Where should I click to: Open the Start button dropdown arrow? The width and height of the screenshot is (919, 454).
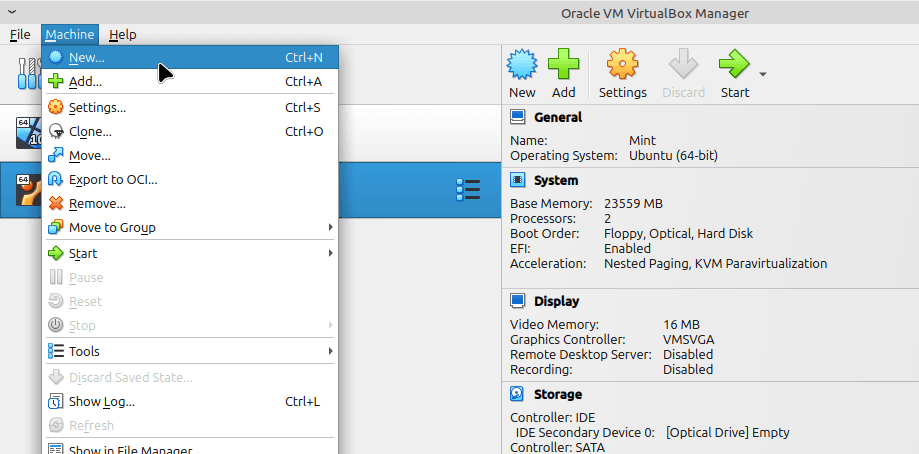pyautogui.click(x=763, y=74)
